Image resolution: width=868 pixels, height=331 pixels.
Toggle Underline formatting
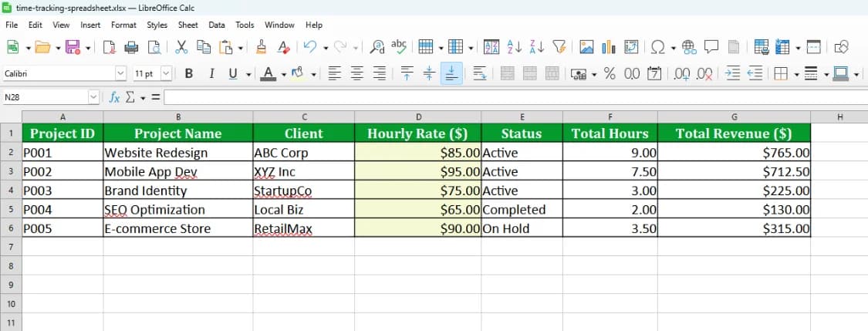(x=233, y=73)
